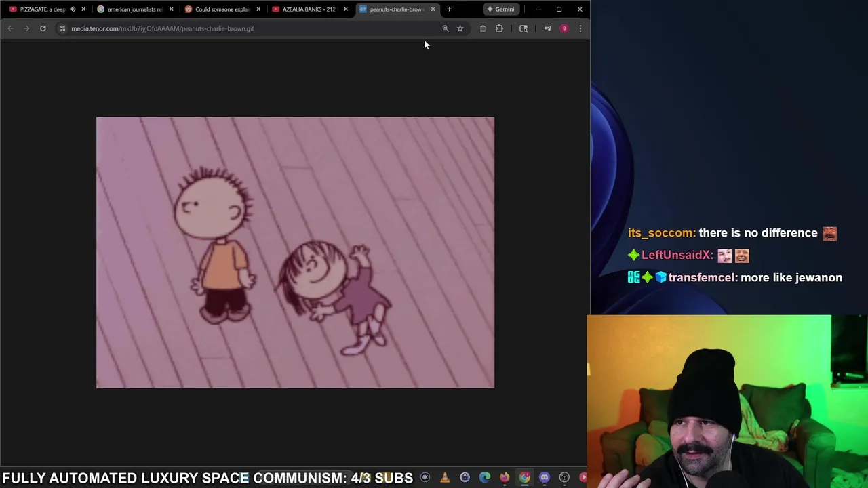Open the Extensions puzzle icon

coord(499,28)
